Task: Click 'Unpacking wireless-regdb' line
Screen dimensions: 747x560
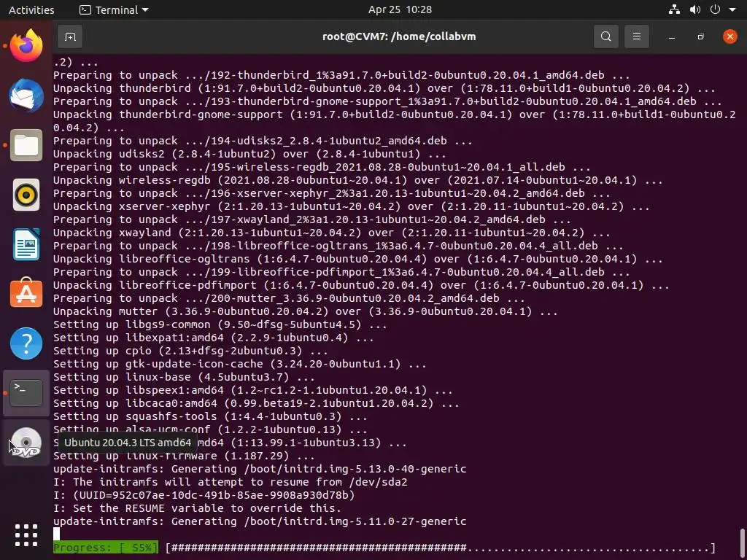Action: [x=357, y=180]
